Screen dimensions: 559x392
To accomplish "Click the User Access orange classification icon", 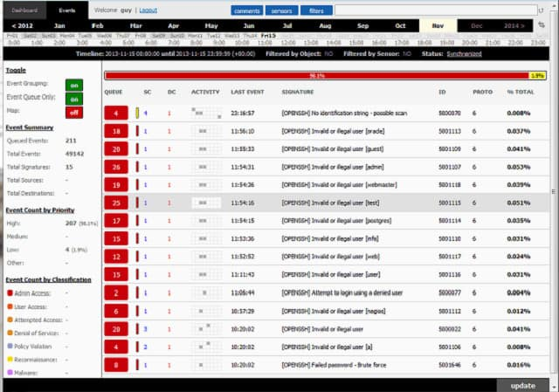I will click(x=10, y=306).
